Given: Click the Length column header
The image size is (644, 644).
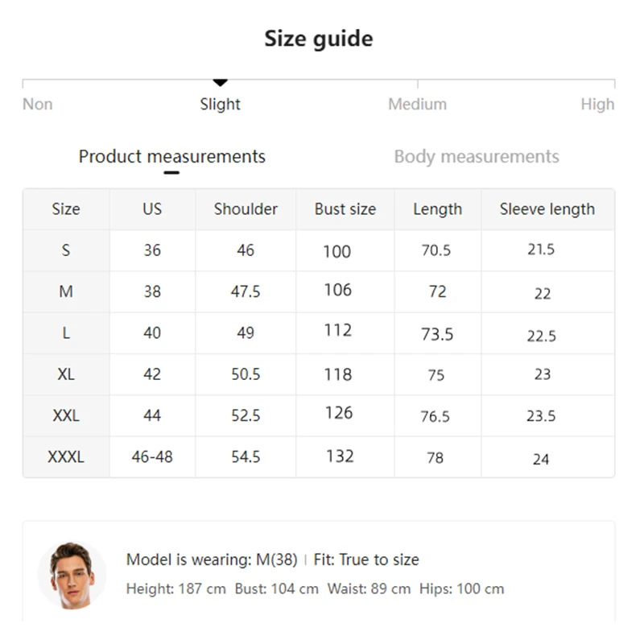Looking at the screenshot, I should pyautogui.click(x=437, y=209).
